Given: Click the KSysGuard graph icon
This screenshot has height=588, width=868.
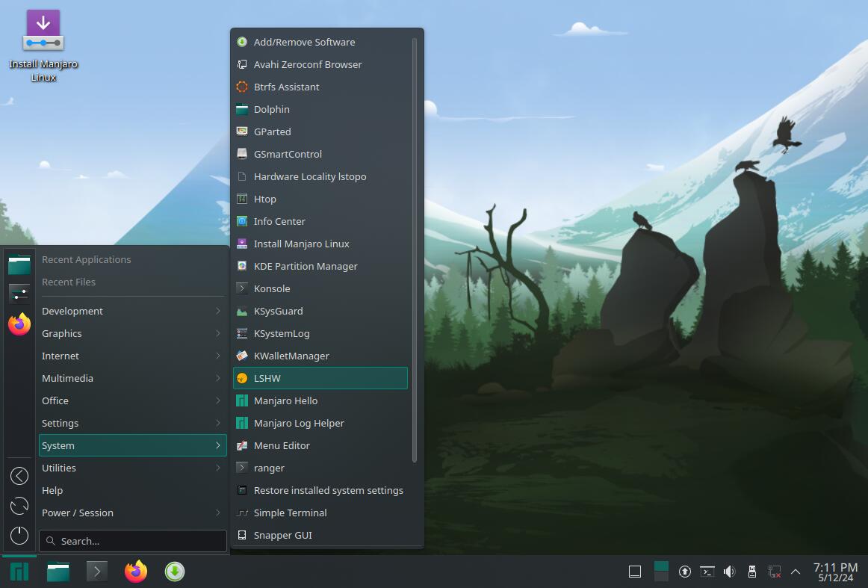Looking at the screenshot, I should 242,311.
